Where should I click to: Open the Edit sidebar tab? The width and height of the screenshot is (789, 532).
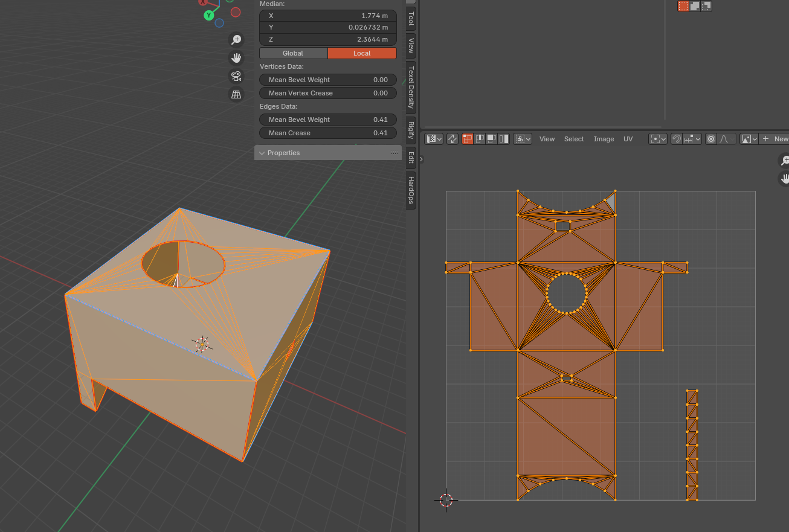411,157
